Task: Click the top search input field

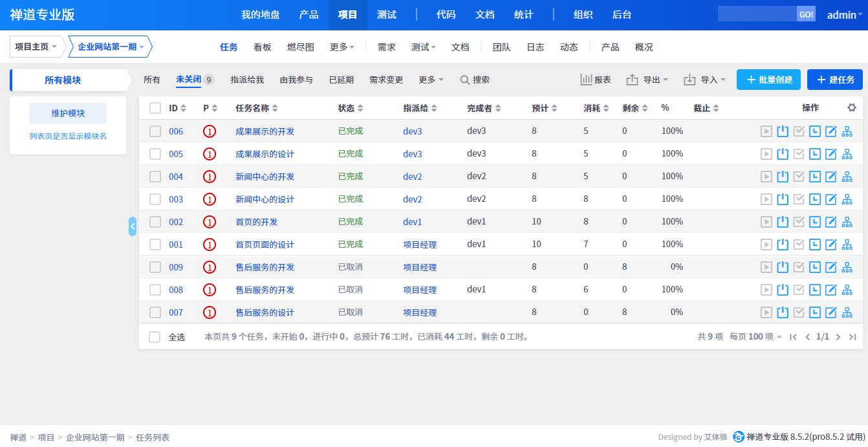Action: (x=757, y=14)
